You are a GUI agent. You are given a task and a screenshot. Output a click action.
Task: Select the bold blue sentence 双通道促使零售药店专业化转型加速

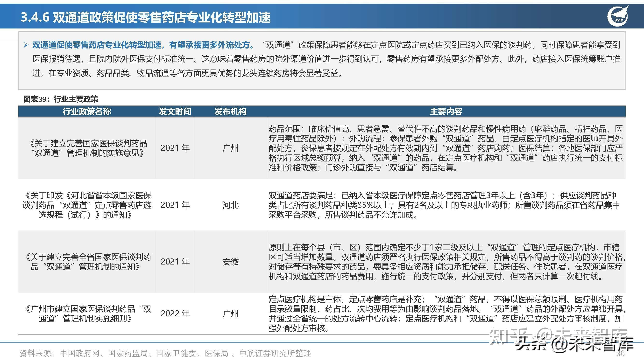pyautogui.click(x=143, y=45)
